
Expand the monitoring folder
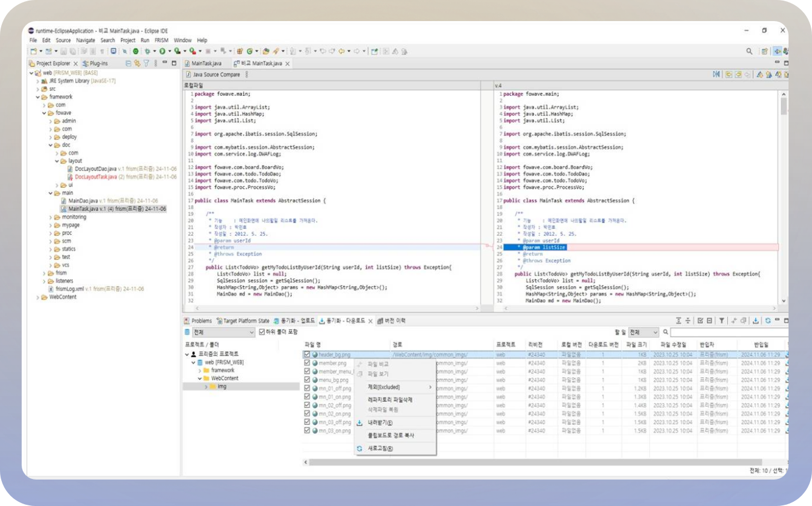[51, 217]
